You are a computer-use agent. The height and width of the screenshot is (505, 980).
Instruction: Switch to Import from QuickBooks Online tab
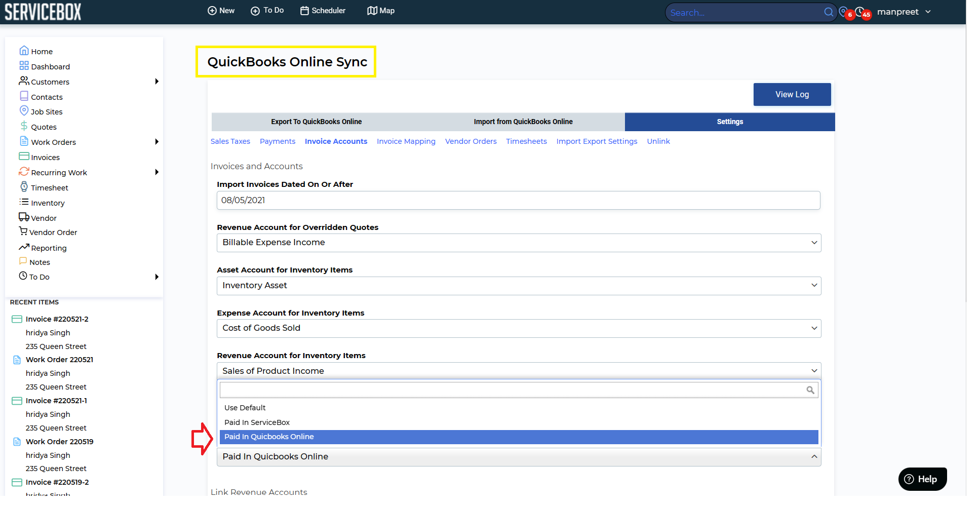523,122
